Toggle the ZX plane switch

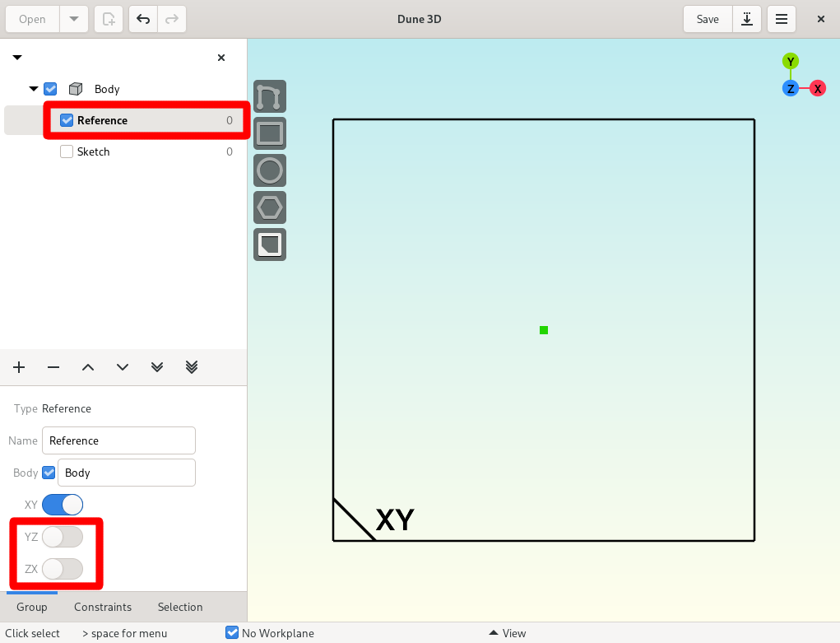(x=63, y=569)
